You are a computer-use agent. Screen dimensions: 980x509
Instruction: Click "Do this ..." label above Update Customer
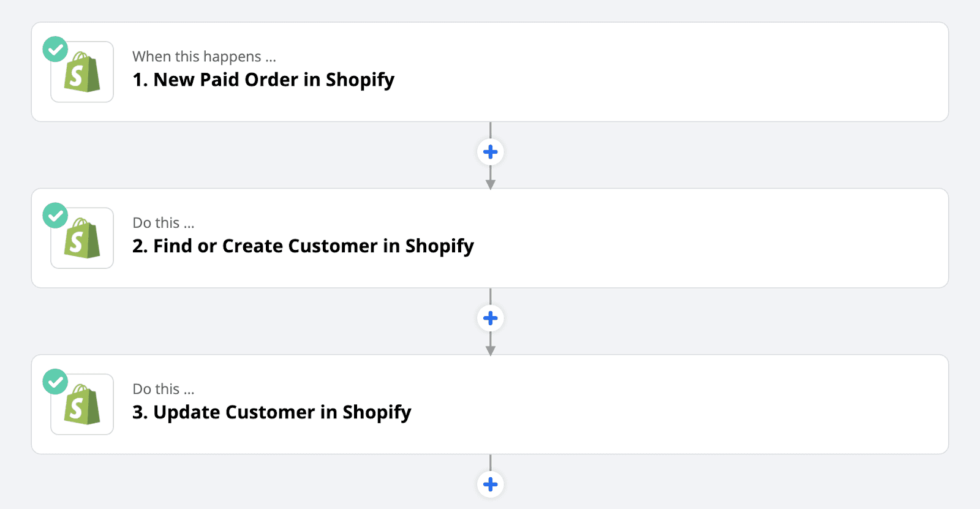tap(163, 390)
